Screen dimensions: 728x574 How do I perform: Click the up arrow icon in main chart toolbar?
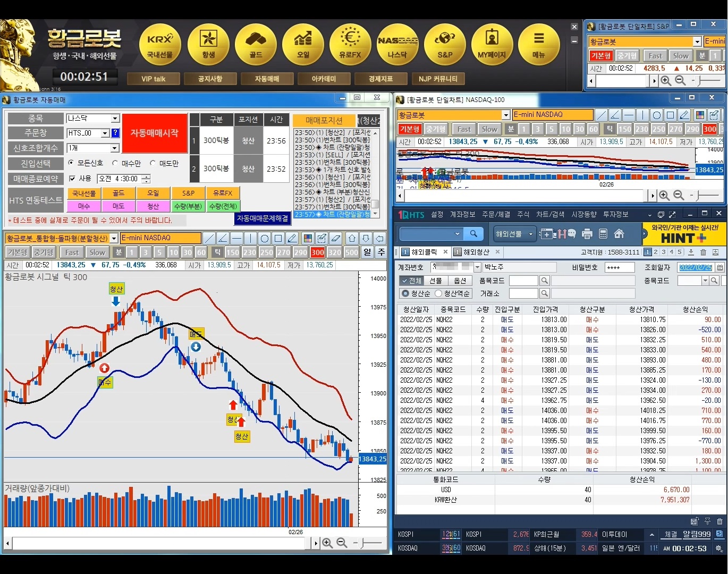pyautogui.click(x=352, y=238)
